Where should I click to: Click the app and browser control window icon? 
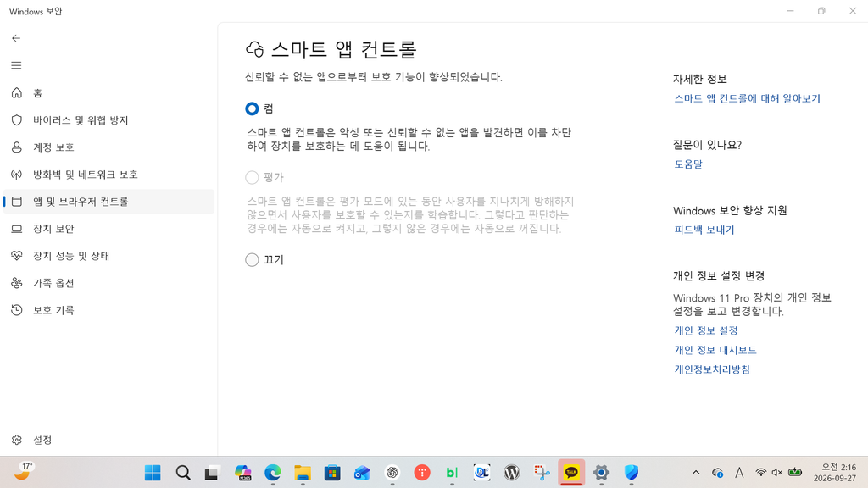tap(17, 202)
